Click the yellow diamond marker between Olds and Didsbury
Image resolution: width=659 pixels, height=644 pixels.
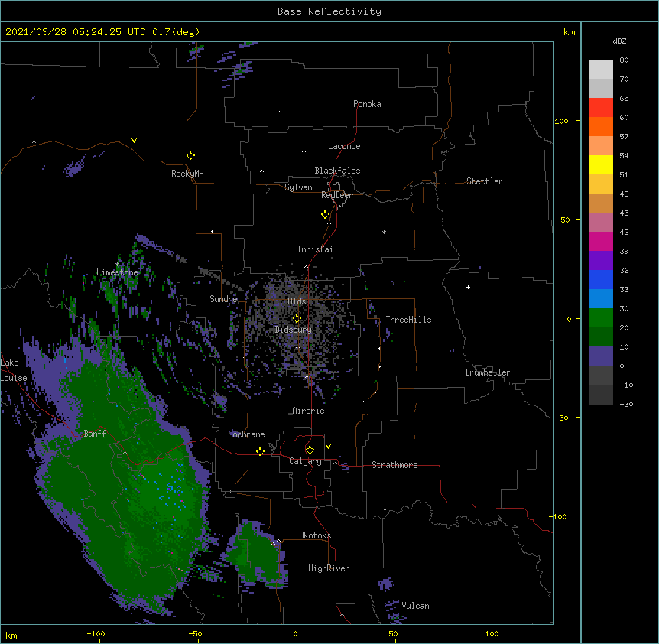tap(297, 319)
